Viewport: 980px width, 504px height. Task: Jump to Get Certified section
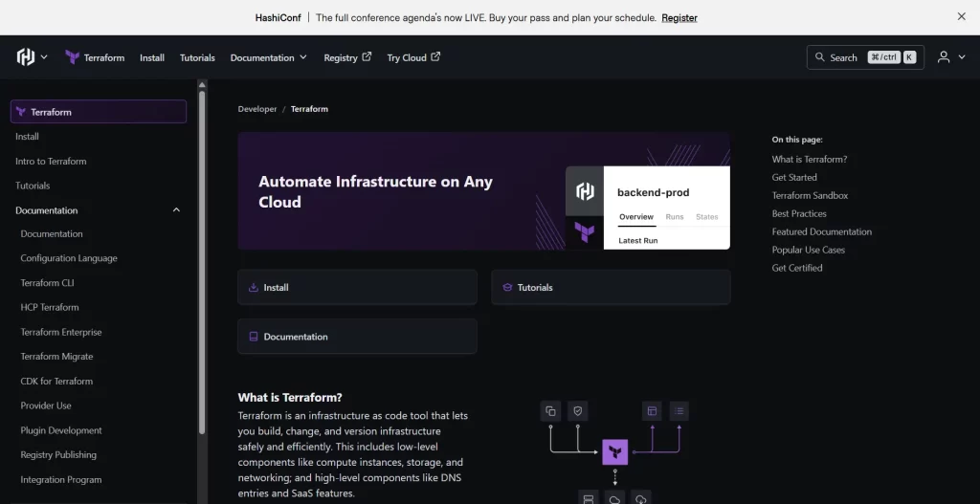click(797, 268)
